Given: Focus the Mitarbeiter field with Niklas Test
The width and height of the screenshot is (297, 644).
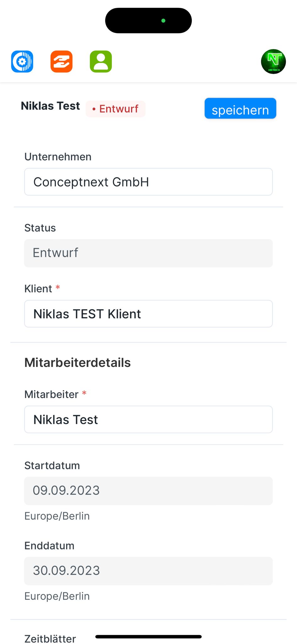Looking at the screenshot, I should pos(148,419).
